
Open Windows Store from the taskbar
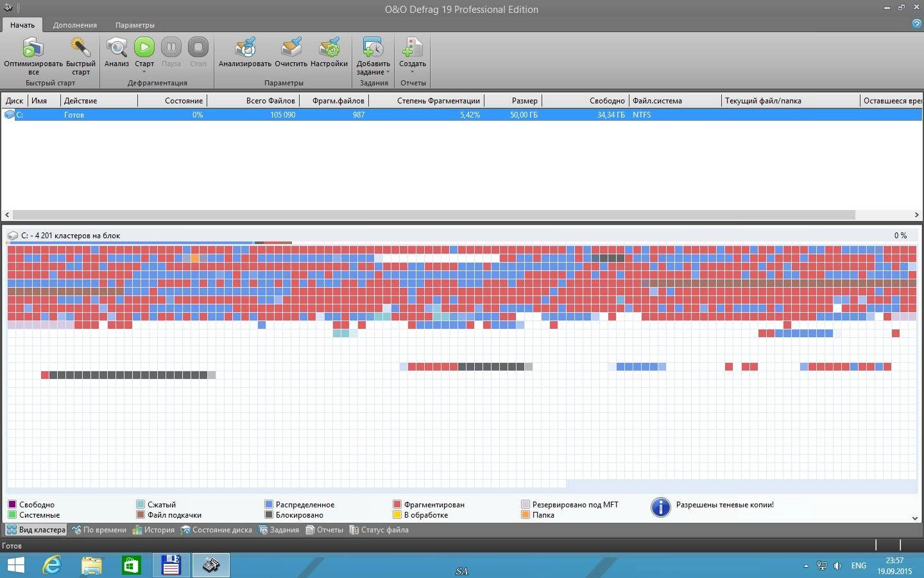coord(131,565)
